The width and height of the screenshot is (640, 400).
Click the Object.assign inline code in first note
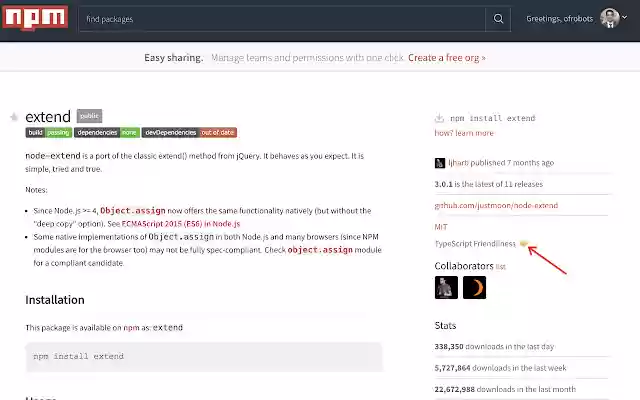[133, 211]
